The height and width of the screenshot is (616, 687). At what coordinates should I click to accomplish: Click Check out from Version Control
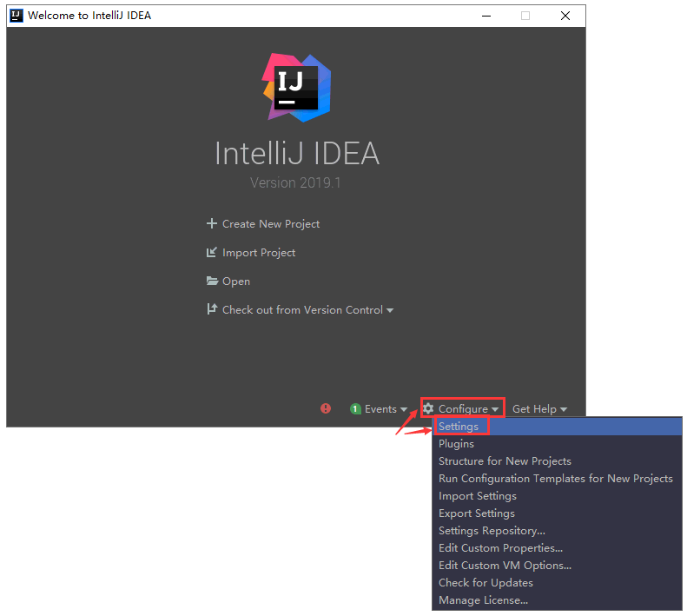point(302,310)
